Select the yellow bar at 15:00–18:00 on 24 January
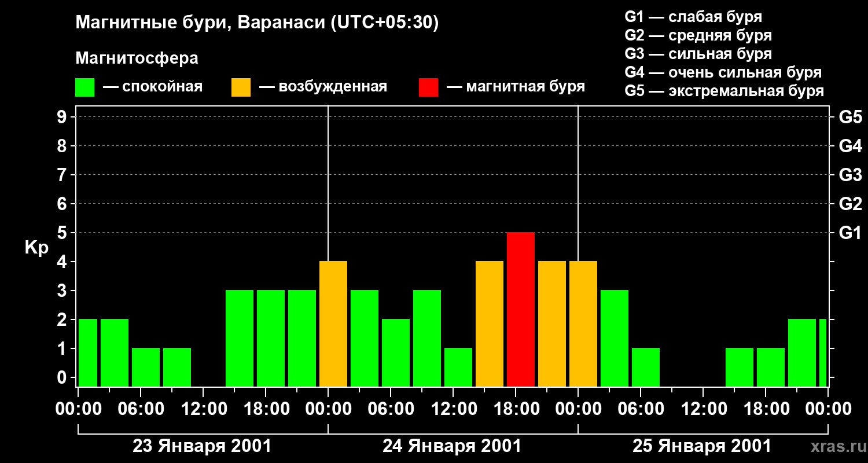 point(490,324)
